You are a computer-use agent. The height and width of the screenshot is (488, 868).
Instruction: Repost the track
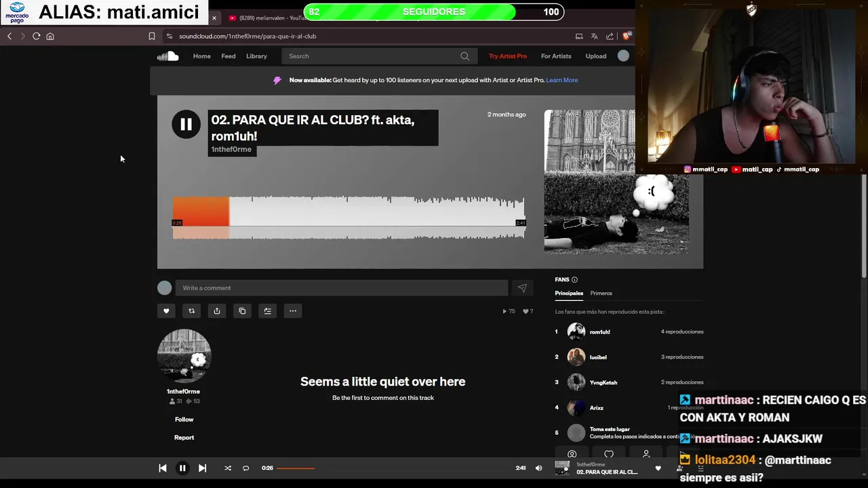191,311
